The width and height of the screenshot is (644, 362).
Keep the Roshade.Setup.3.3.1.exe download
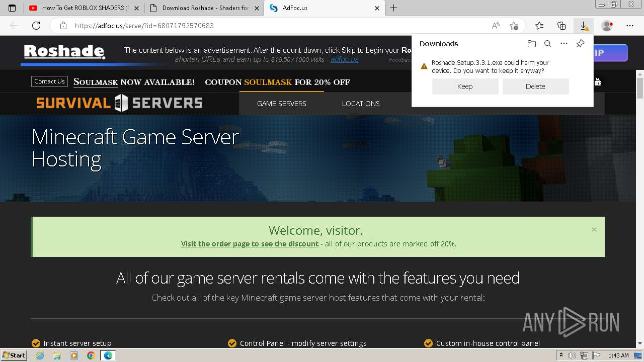(465, 86)
